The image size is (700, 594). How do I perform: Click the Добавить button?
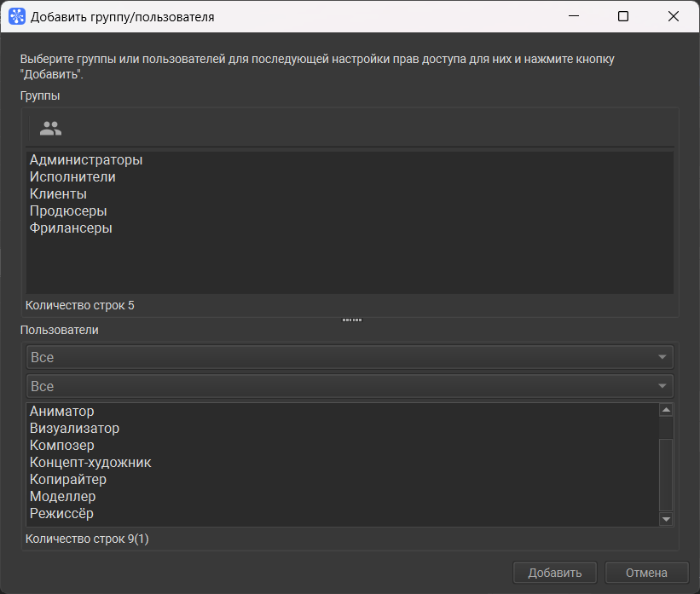coord(555,573)
